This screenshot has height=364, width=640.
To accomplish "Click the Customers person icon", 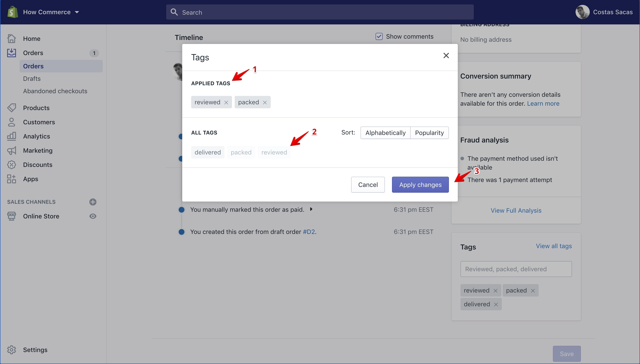I will click(12, 122).
